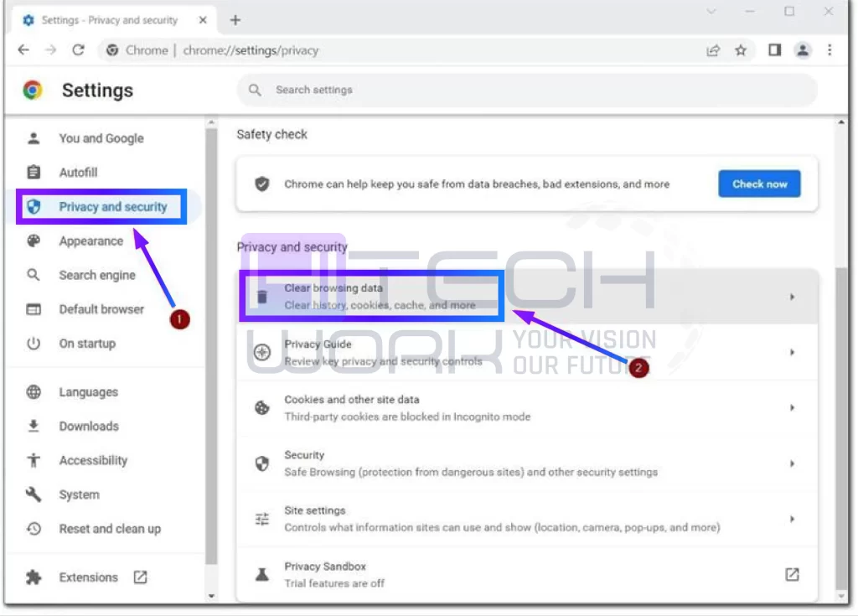Click the share page icon
The image size is (858, 616).
(x=712, y=50)
